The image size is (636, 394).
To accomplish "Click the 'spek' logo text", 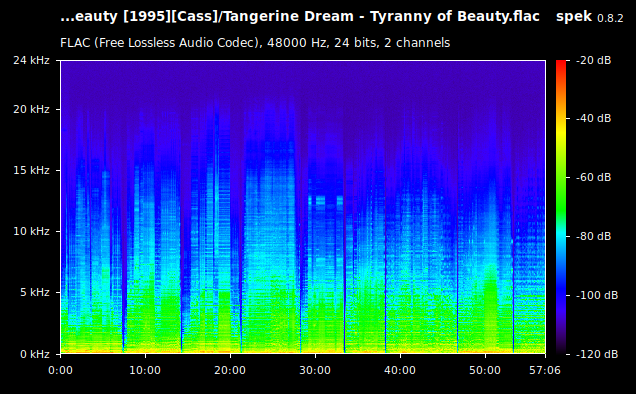I will coord(574,17).
